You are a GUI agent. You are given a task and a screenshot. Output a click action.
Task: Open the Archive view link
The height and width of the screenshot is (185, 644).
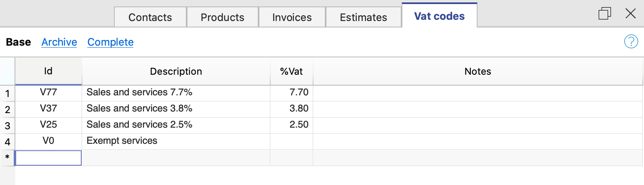(59, 42)
